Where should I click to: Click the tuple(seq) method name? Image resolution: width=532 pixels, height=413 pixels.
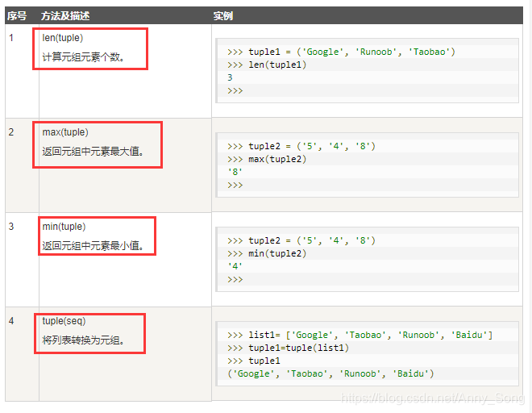(64, 321)
